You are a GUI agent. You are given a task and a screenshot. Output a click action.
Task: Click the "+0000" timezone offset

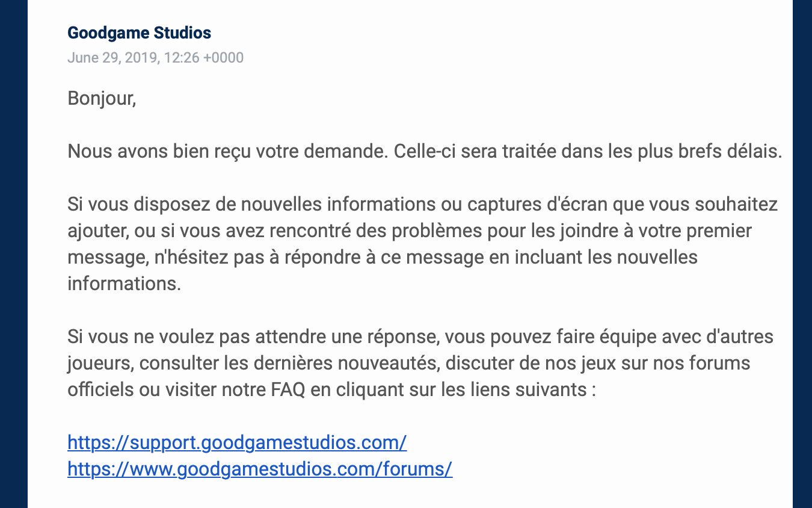tap(224, 58)
